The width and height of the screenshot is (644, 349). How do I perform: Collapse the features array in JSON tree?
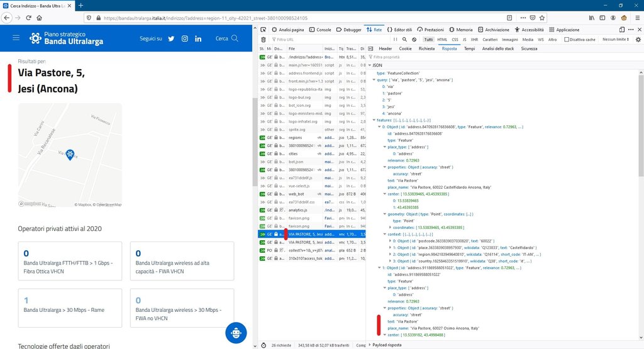click(x=372, y=119)
